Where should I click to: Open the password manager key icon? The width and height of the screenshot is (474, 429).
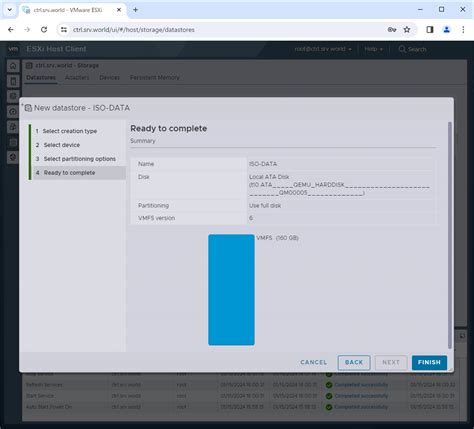pos(392,30)
